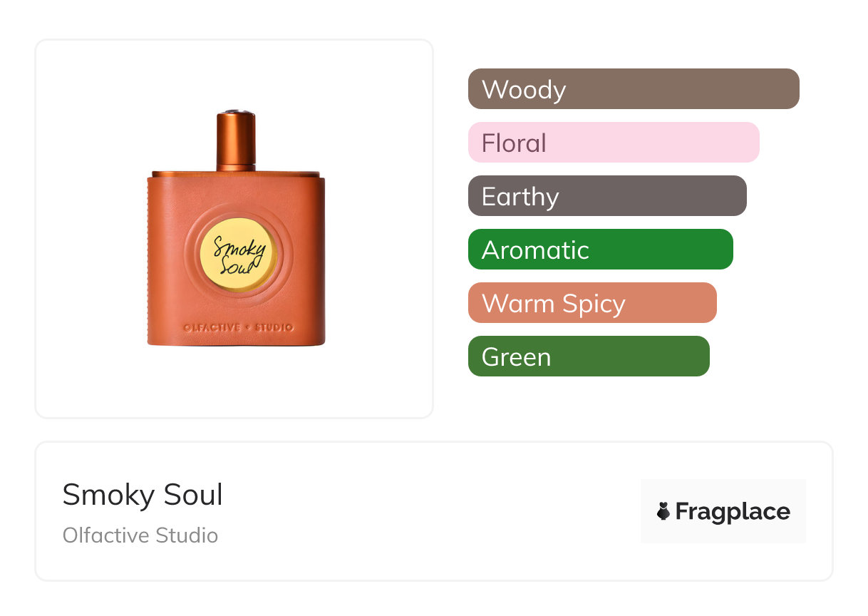The width and height of the screenshot is (868, 616).
Task: Click the silver sprayer tip atop the cap
Action: pos(236,112)
